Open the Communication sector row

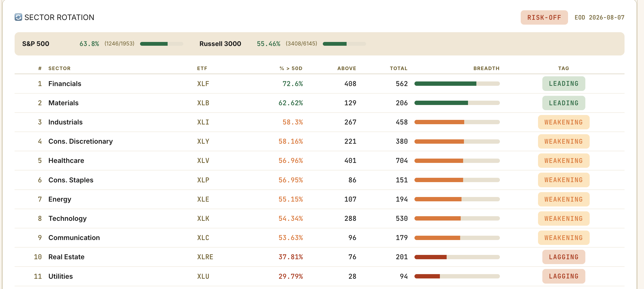(320, 238)
